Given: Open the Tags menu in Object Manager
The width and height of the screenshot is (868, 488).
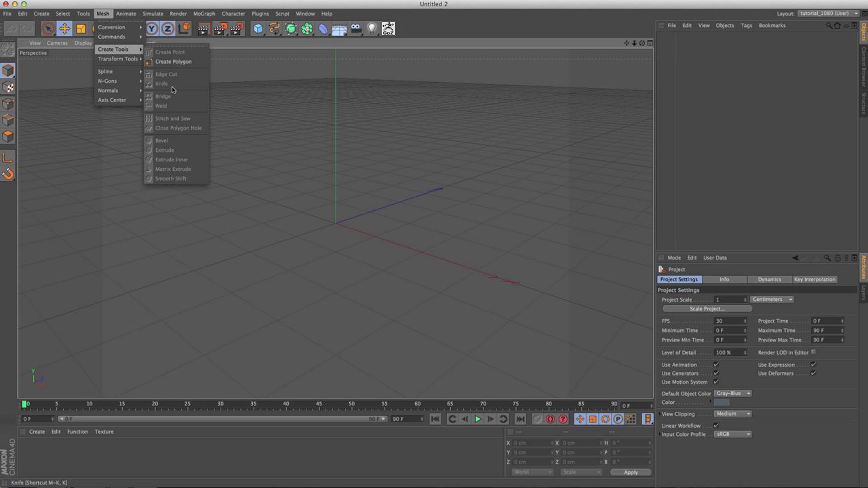Looking at the screenshot, I should pyautogui.click(x=746, y=25).
